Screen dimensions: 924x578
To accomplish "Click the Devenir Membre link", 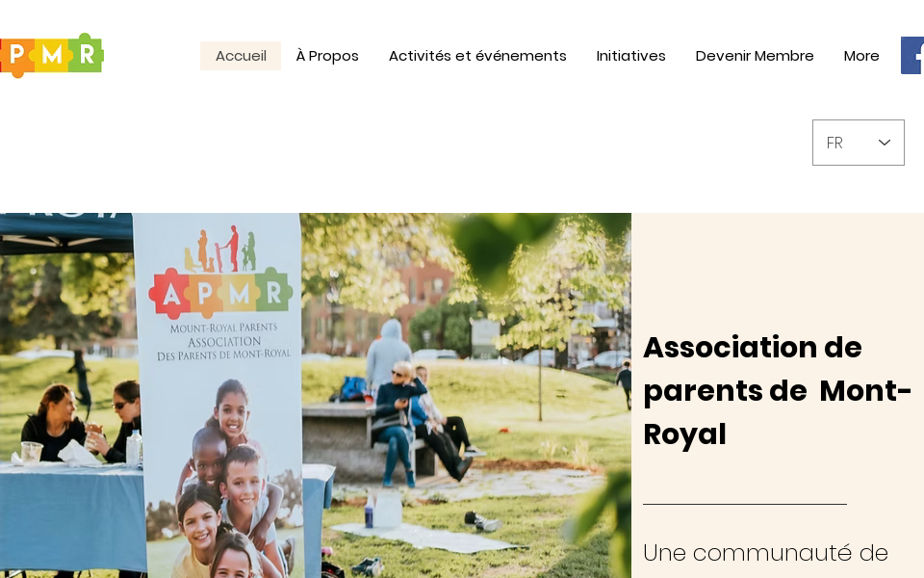I will click(755, 56).
